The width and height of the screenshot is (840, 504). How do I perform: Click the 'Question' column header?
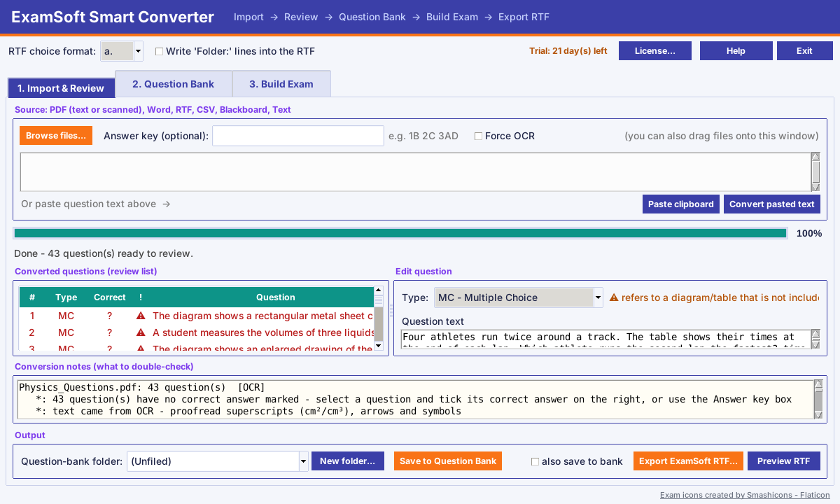tap(276, 297)
